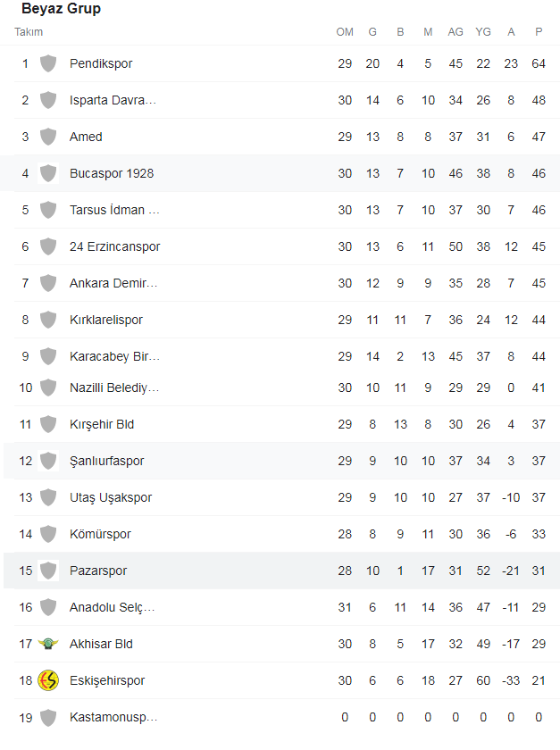Click the Pazarspor team shield icon
560x750 pixels.
48,571
